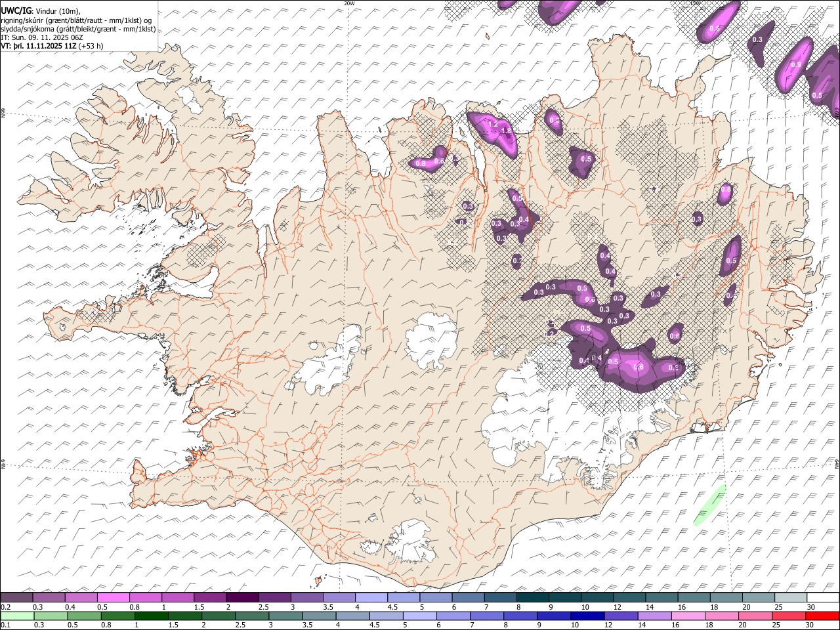840x630 pixels.
Task: Click upper legend swatch between 0.2 and 0.3
Action: point(16,597)
